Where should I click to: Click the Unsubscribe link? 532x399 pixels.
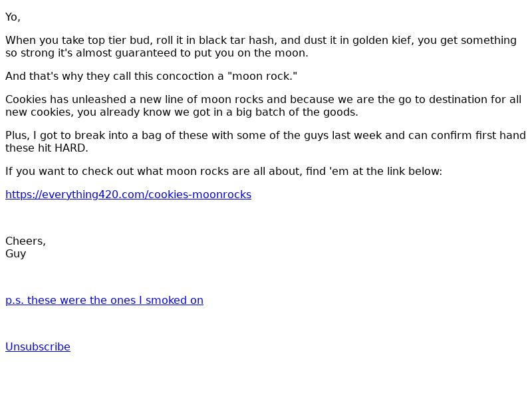coord(38,347)
